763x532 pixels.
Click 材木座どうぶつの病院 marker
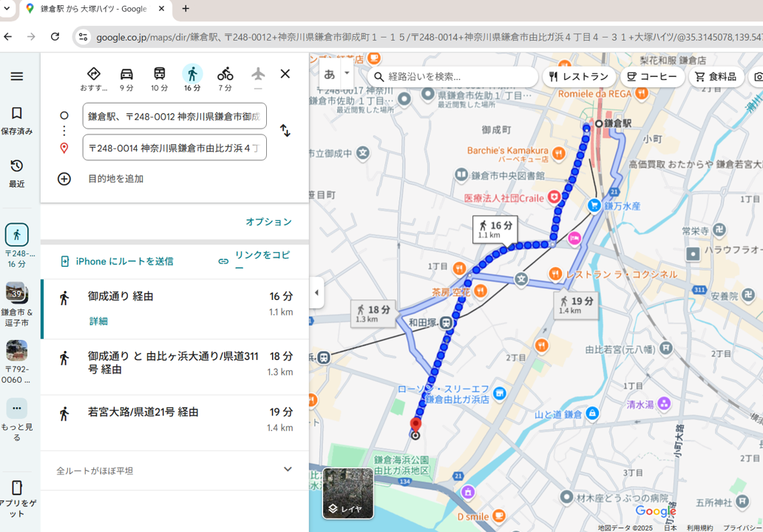566,497
